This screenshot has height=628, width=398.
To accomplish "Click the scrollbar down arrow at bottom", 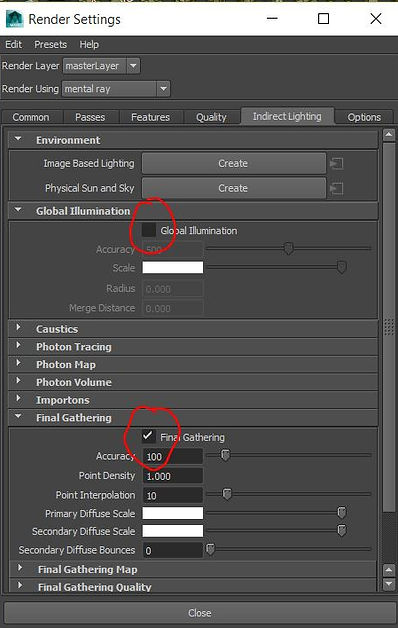I will pos(389,584).
